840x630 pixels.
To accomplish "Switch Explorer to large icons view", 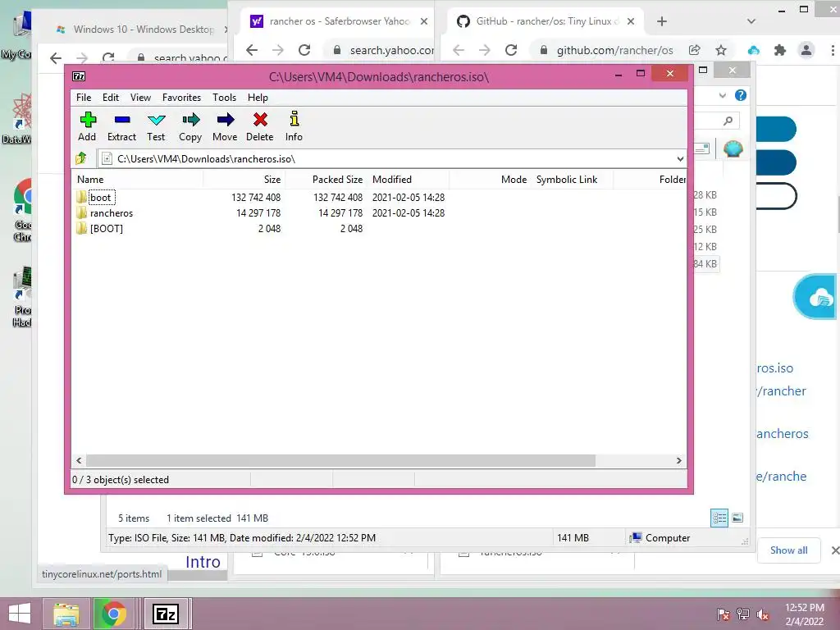I will [x=737, y=518].
